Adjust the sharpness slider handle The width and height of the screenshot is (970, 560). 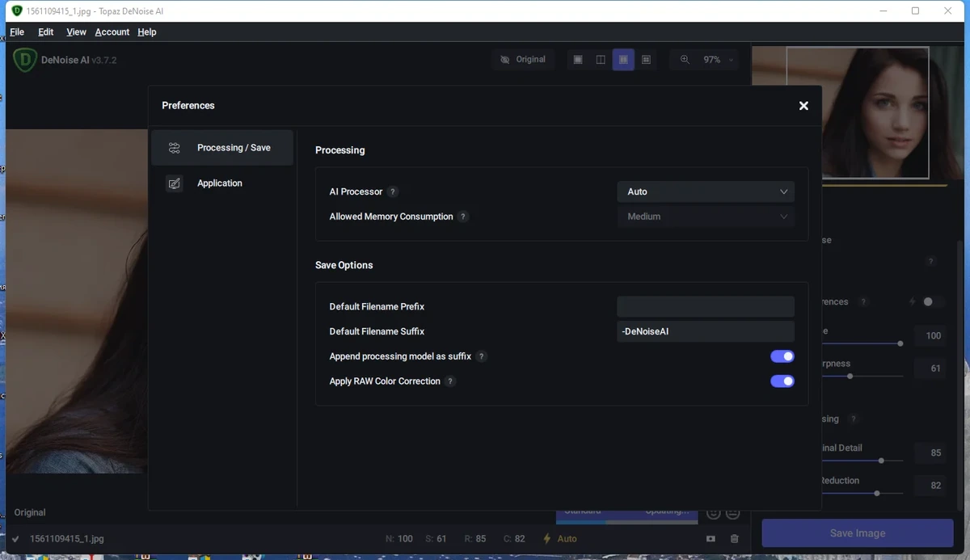click(x=850, y=376)
